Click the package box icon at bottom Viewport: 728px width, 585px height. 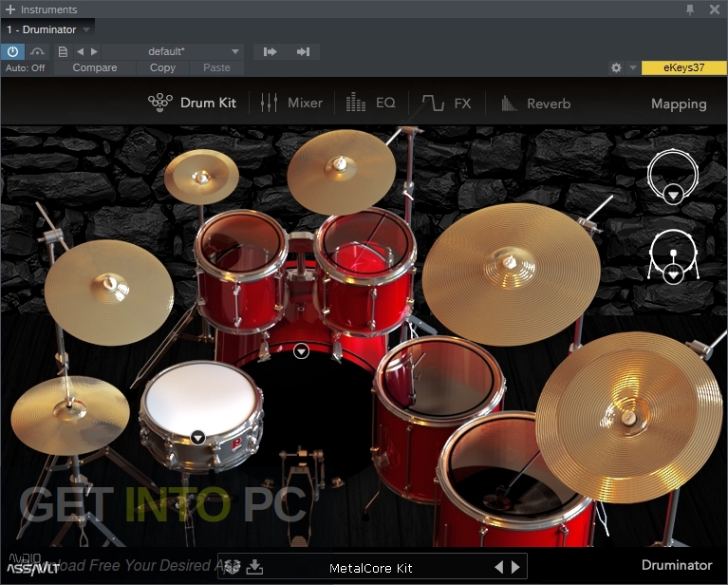[x=233, y=567]
